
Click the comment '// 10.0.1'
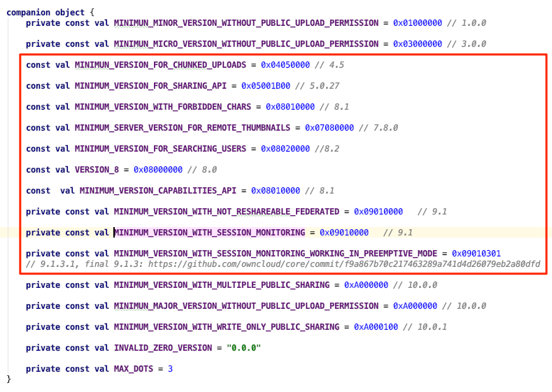coord(425,327)
